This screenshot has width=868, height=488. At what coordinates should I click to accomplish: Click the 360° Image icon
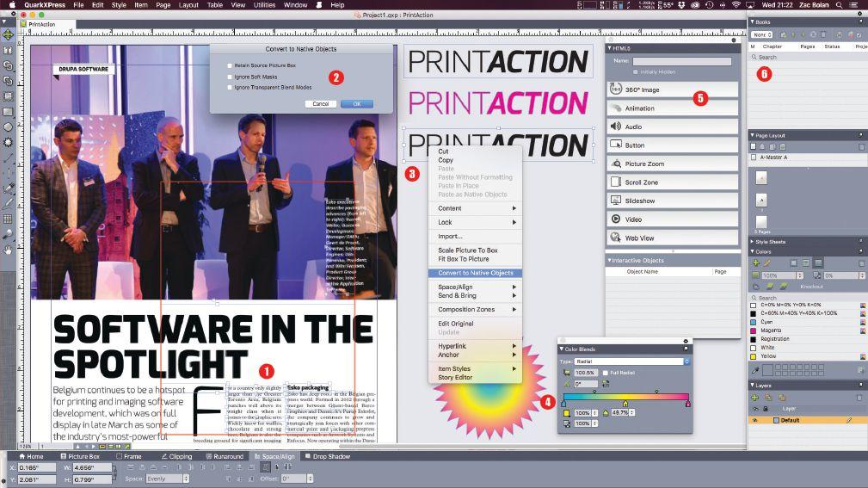(616, 90)
